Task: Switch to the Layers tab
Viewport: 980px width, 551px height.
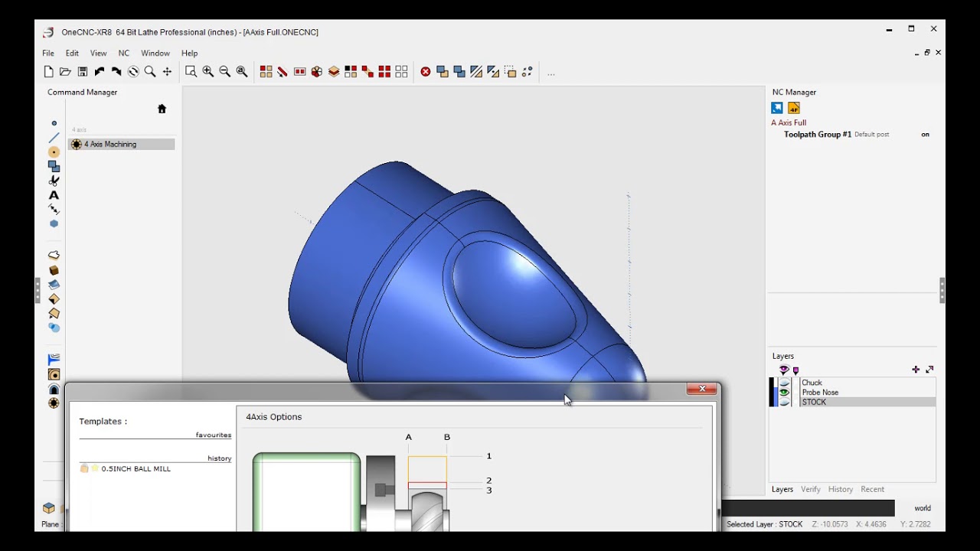Action: [x=782, y=489]
